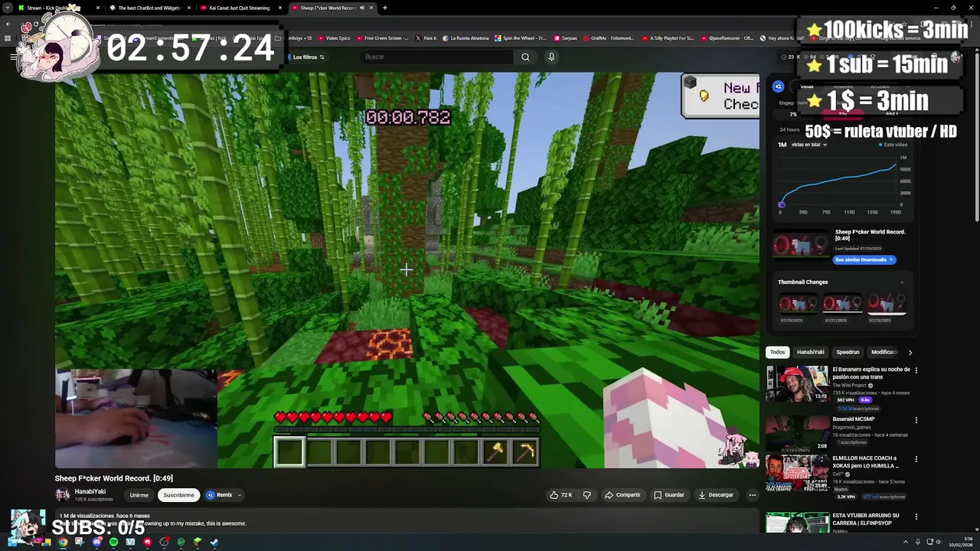980x551 pixels.
Task: Open A Silly Playlist For Si... bookmark
Action: click(x=668, y=37)
